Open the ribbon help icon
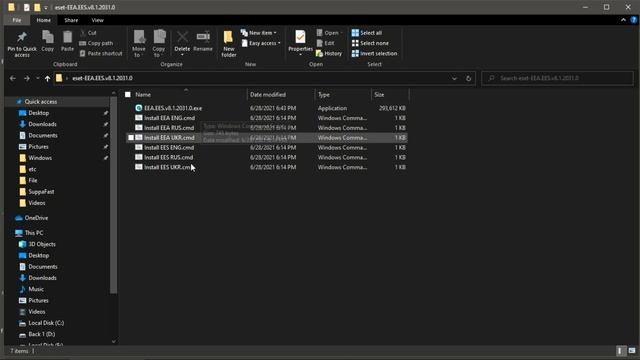The height and width of the screenshot is (360, 640). tap(633, 20)
